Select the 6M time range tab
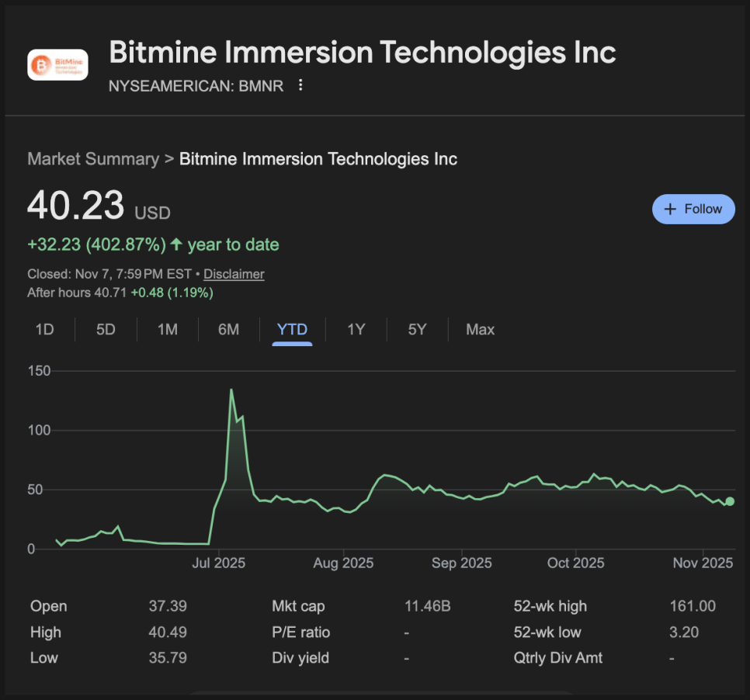The width and height of the screenshot is (750, 700). coord(228,330)
